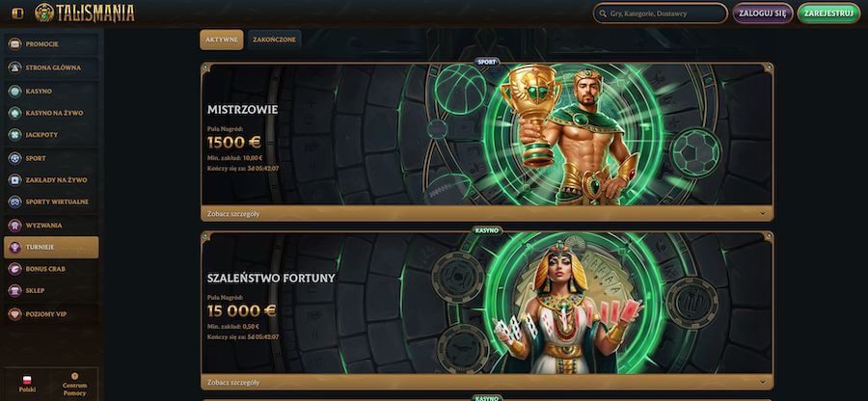Select the Sporty wirtualne controller icon
Screen dimensions: 868x401
[x=14, y=201]
